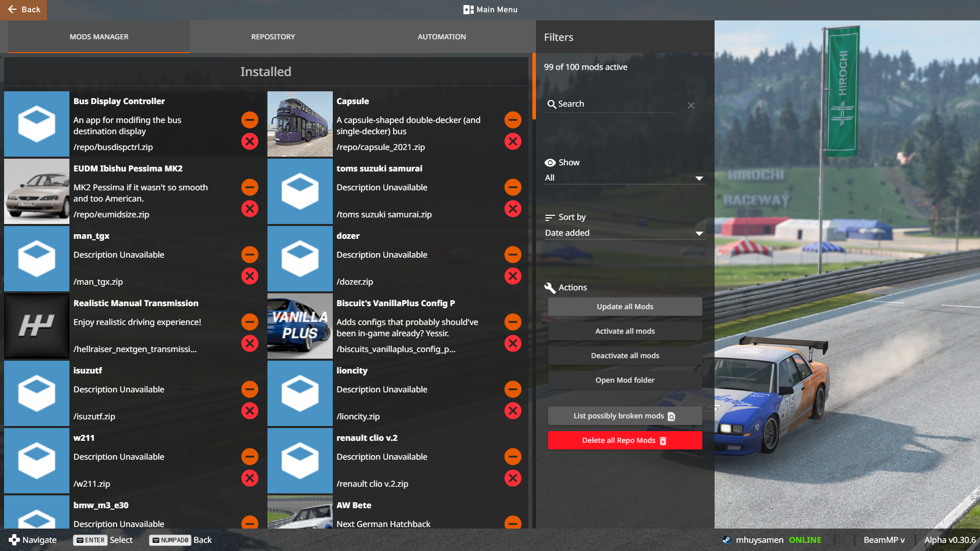Deactivate the w211 mod
980x551 pixels.
tap(250, 457)
